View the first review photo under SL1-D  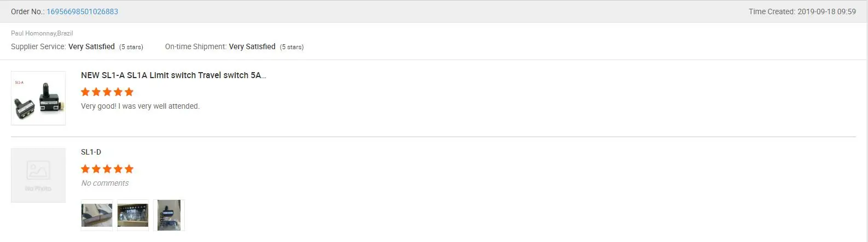[97, 215]
